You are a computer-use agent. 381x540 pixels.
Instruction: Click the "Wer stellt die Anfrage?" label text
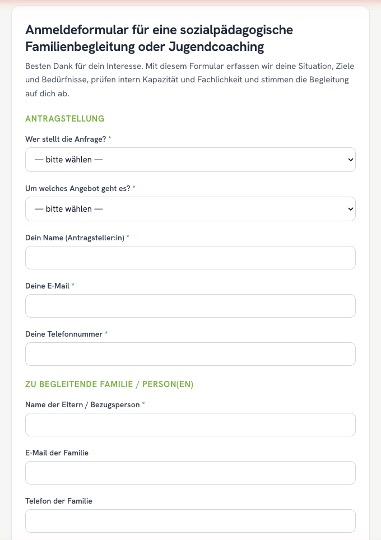tap(66, 139)
